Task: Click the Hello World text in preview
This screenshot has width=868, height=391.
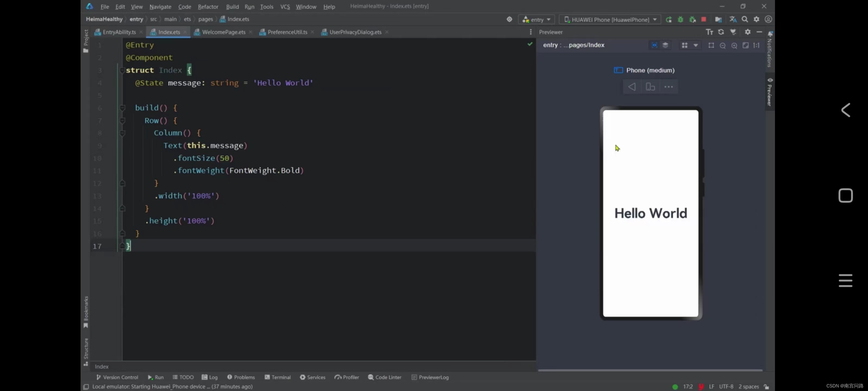Action: 650,213
